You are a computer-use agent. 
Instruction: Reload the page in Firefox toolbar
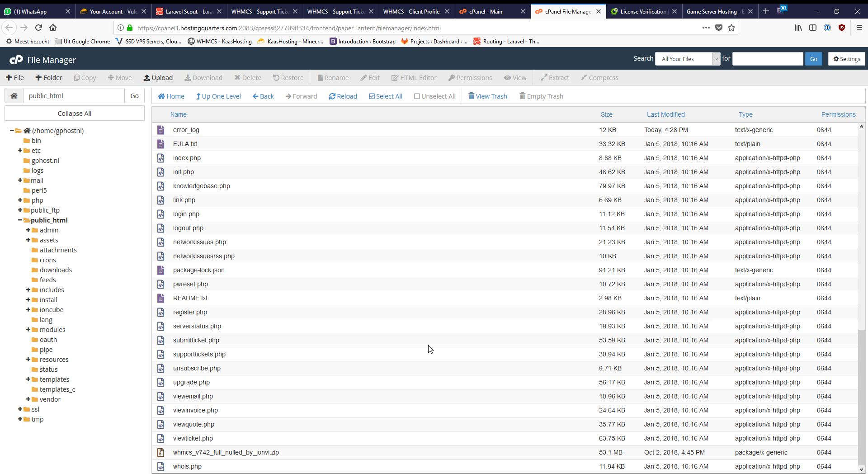[38, 28]
